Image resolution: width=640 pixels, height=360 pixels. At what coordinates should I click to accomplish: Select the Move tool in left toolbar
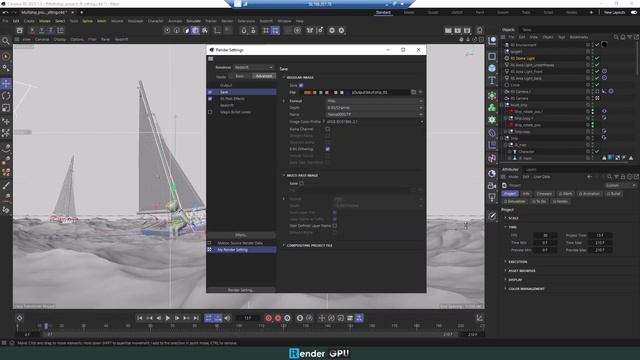pyautogui.click(x=6, y=84)
